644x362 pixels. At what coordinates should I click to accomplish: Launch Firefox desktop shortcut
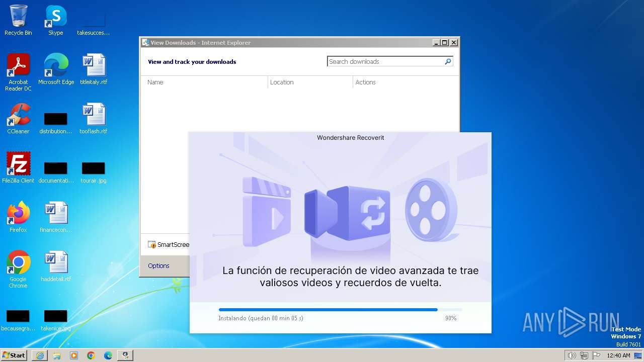click(x=18, y=217)
